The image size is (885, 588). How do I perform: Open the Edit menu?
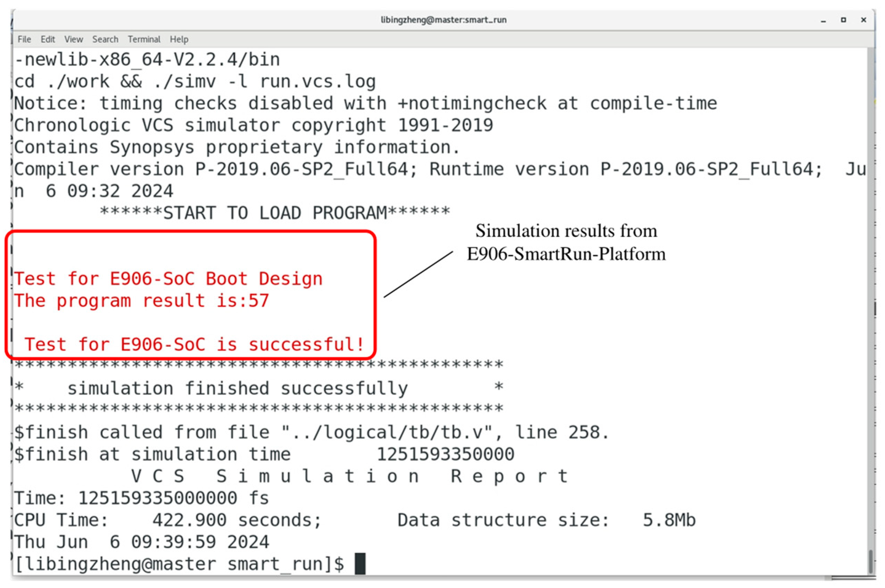coord(48,39)
